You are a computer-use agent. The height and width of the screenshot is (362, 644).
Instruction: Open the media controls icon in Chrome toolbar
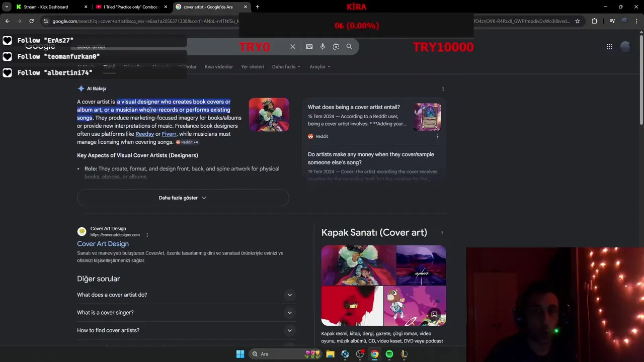[x=612, y=21]
